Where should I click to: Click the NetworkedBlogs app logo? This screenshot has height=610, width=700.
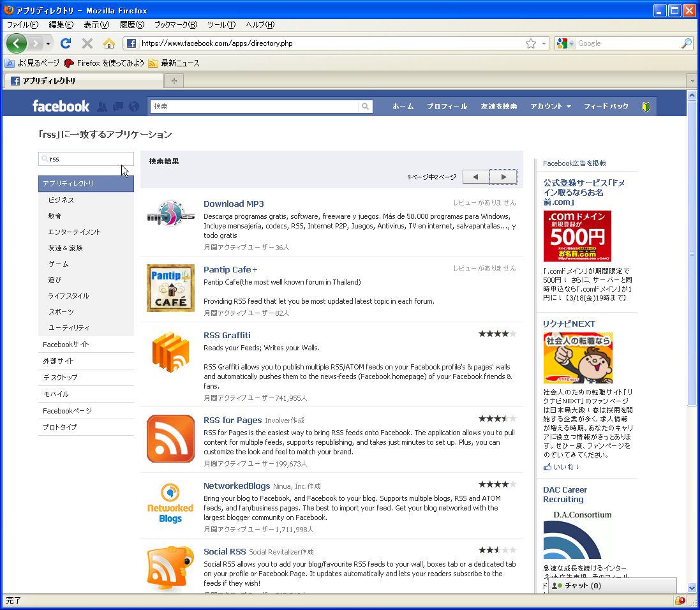click(x=170, y=503)
